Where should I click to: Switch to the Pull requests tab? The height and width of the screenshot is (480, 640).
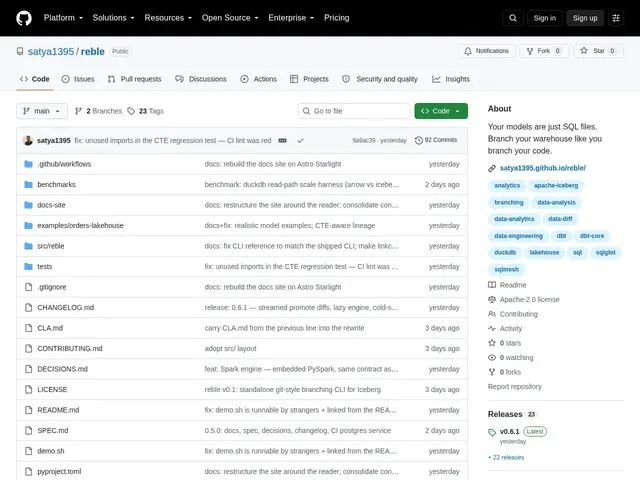coord(134,79)
